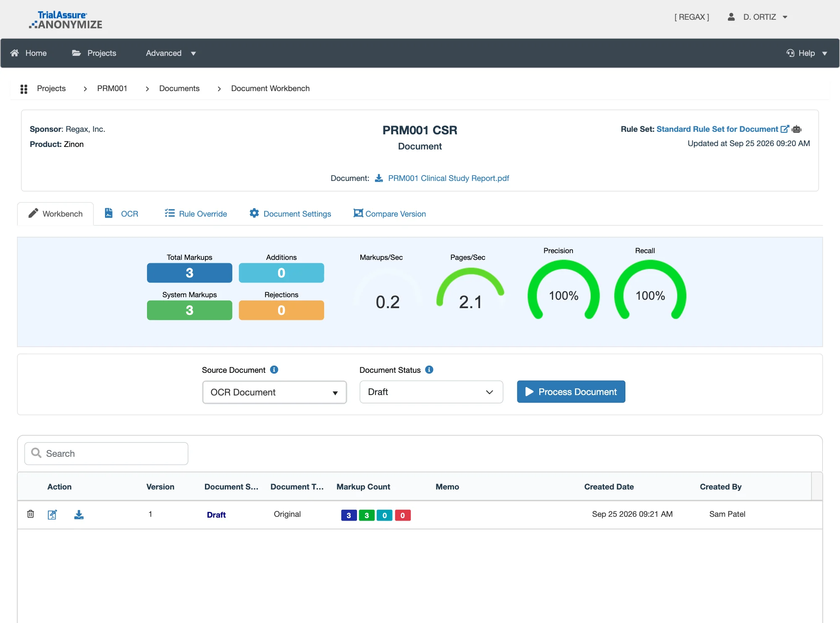Screen dimensions: 840x623
Task: Go to Documents in the breadcrumb
Action: 179,88
